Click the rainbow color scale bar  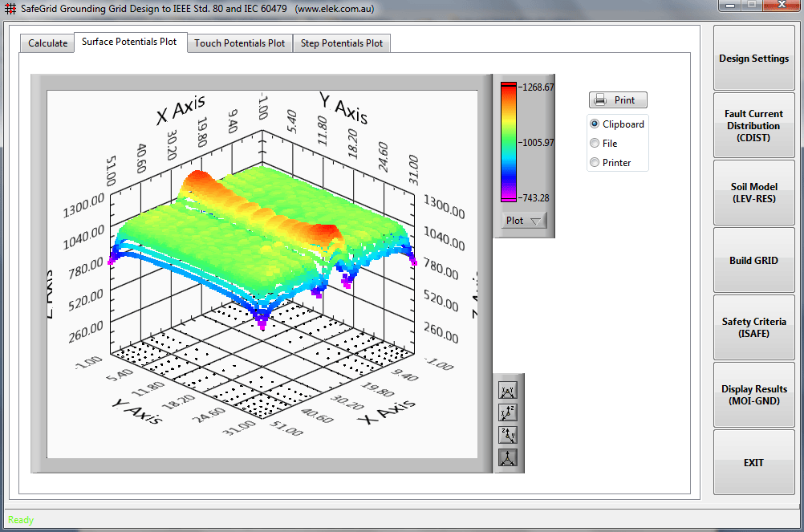(x=509, y=142)
